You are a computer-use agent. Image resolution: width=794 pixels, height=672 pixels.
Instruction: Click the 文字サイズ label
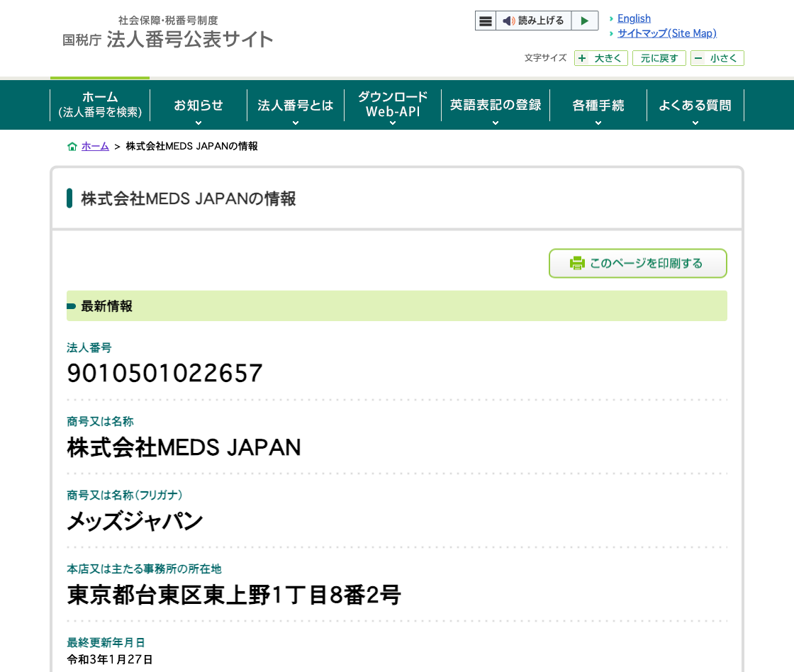(545, 57)
